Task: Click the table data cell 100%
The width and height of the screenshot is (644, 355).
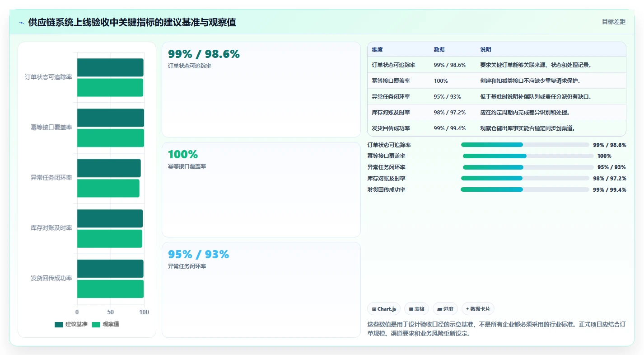Action: (x=441, y=81)
